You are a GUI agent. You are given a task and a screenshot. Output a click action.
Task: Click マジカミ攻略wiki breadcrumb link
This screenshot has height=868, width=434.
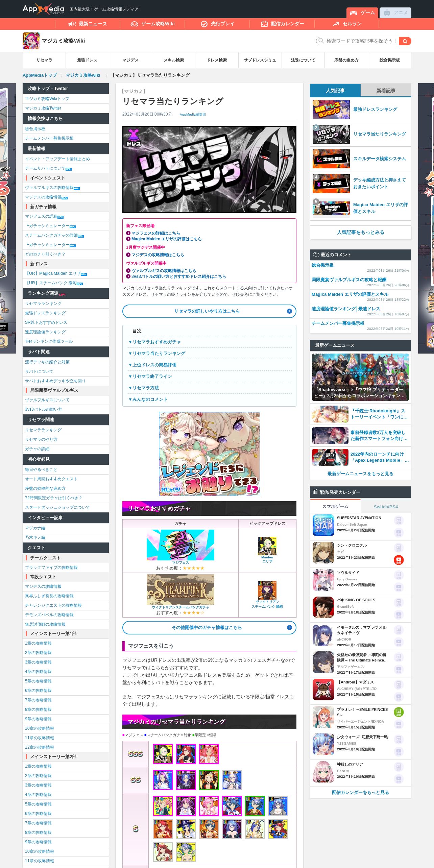coord(83,75)
